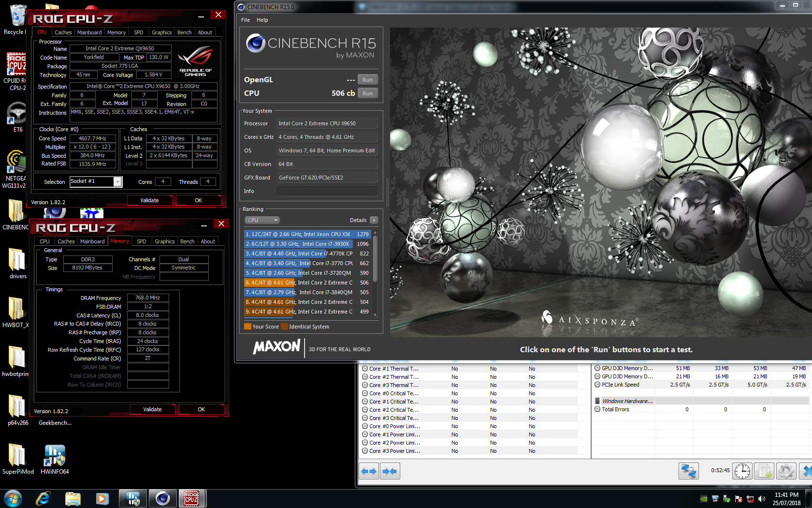The height and width of the screenshot is (508, 812).
Task: Click the HWiNFO logging sheet icon
Action: tap(764, 471)
